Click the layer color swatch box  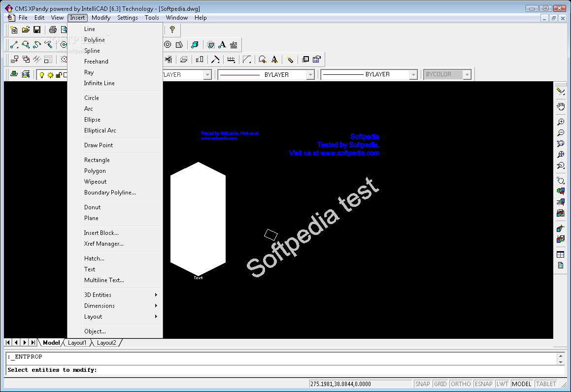tap(66, 75)
